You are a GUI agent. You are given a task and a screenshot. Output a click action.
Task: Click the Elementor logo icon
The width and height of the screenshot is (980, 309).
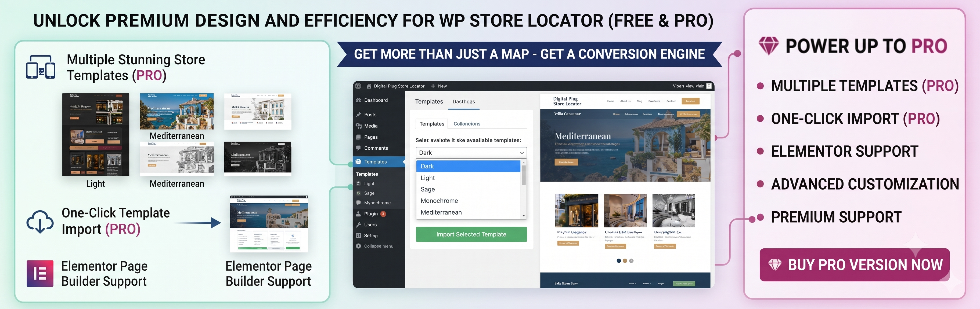pos(40,273)
